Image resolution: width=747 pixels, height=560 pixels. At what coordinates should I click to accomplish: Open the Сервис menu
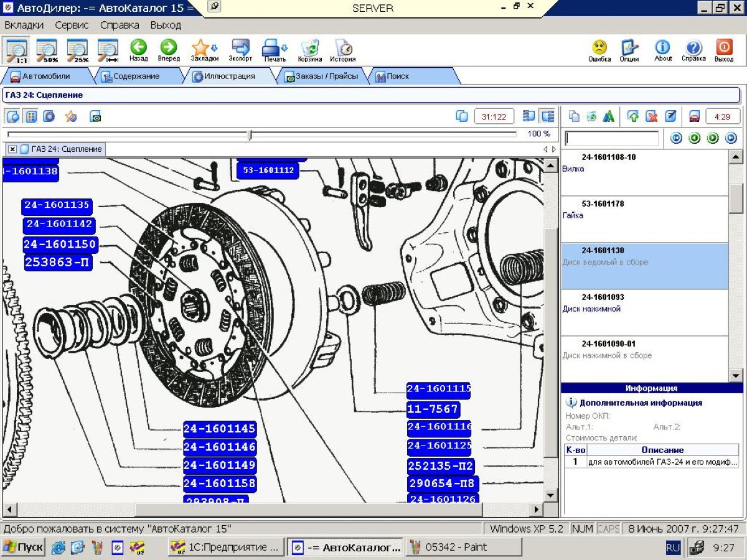click(72, 26)
